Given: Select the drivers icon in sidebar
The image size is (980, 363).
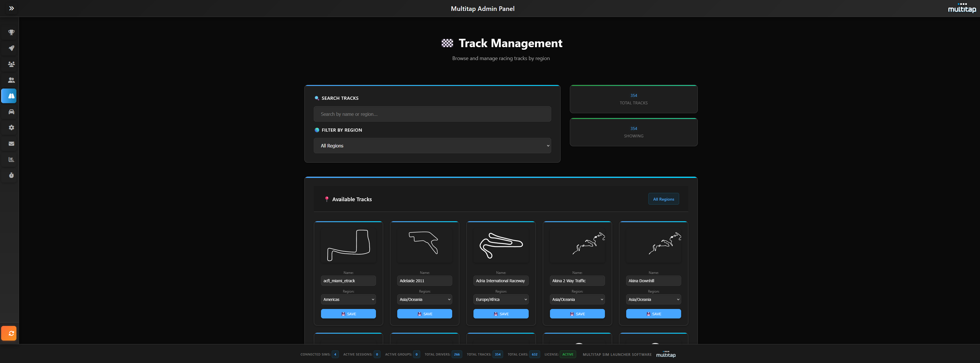Looking at the screenshot, I should (11, 80).
